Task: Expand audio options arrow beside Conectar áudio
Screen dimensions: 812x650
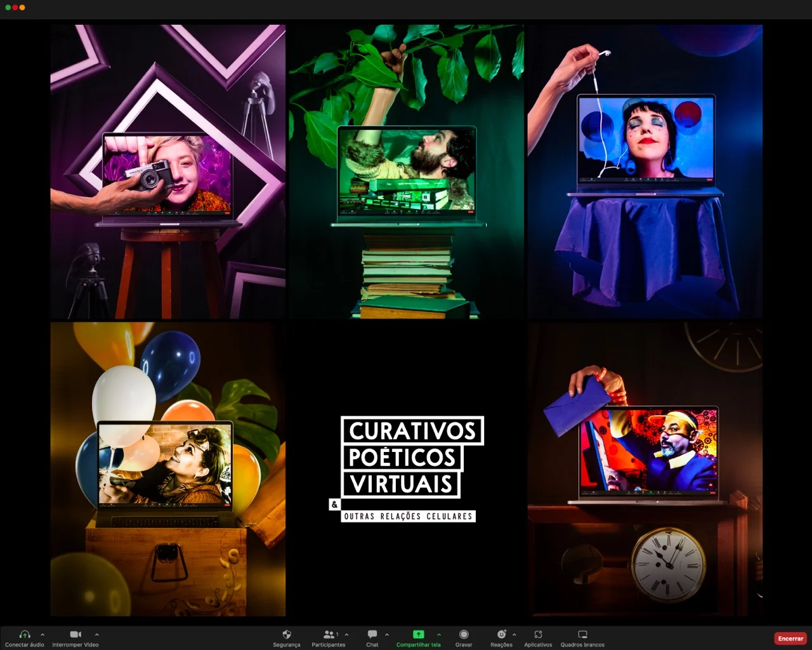Action: click(x=43, y=634)
